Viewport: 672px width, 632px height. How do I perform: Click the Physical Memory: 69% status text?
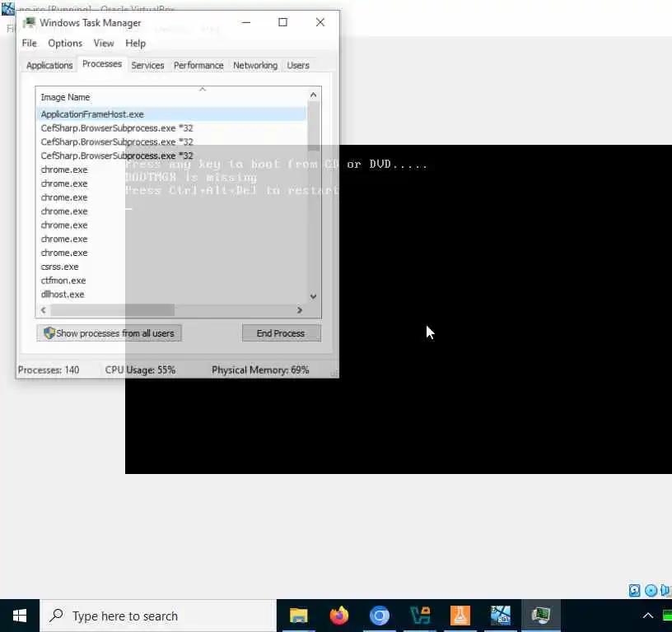[x=260, y=370]
